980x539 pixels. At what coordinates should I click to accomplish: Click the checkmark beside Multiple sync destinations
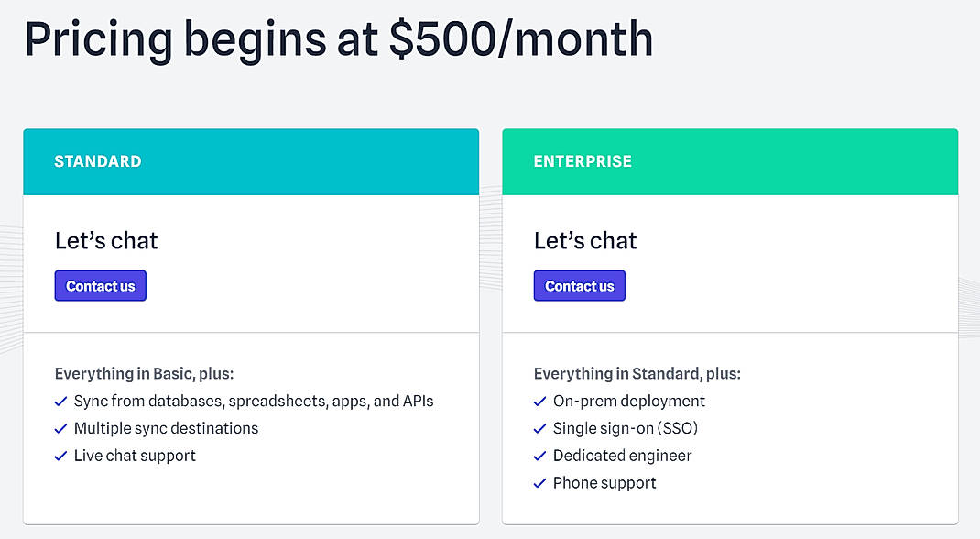[x=61, y=428]
